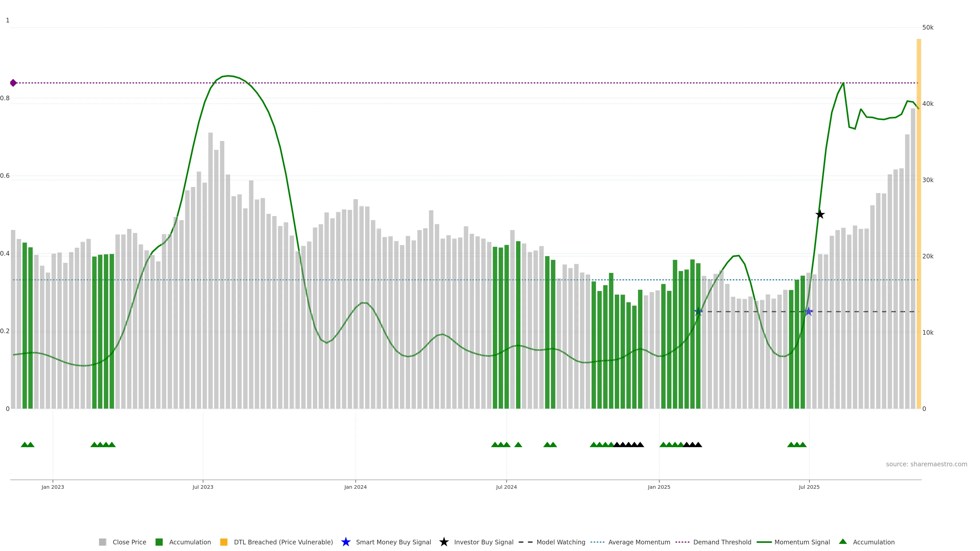
Task: Click the black Investor Buy Signal star on chart
Action: click(820, 215)
